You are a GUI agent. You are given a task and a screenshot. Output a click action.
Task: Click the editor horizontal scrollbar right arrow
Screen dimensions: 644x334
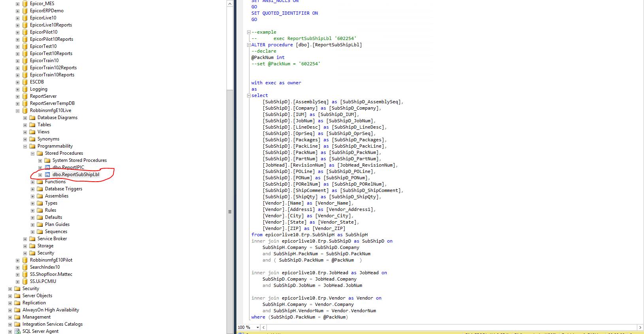tap(640, 327)
